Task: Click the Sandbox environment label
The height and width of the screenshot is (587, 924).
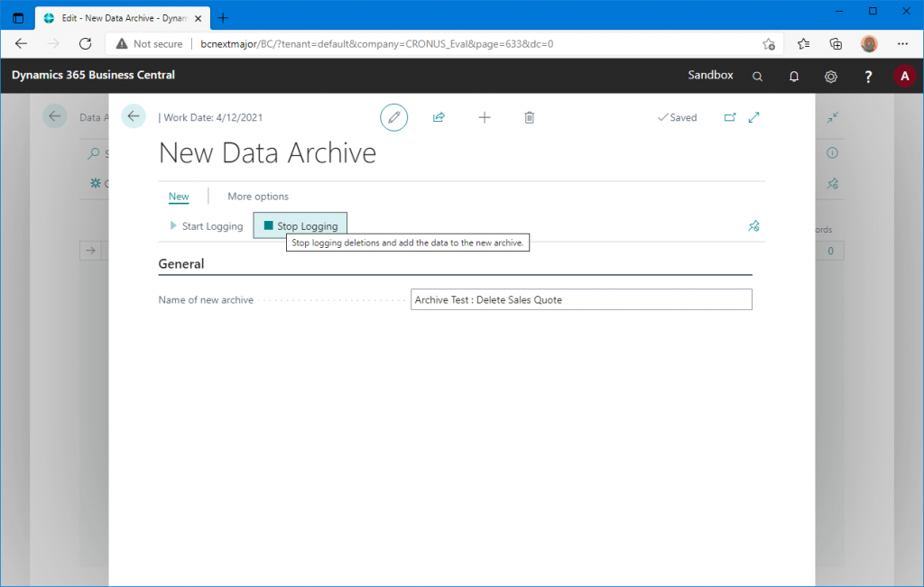Action: tap(711, 75)
